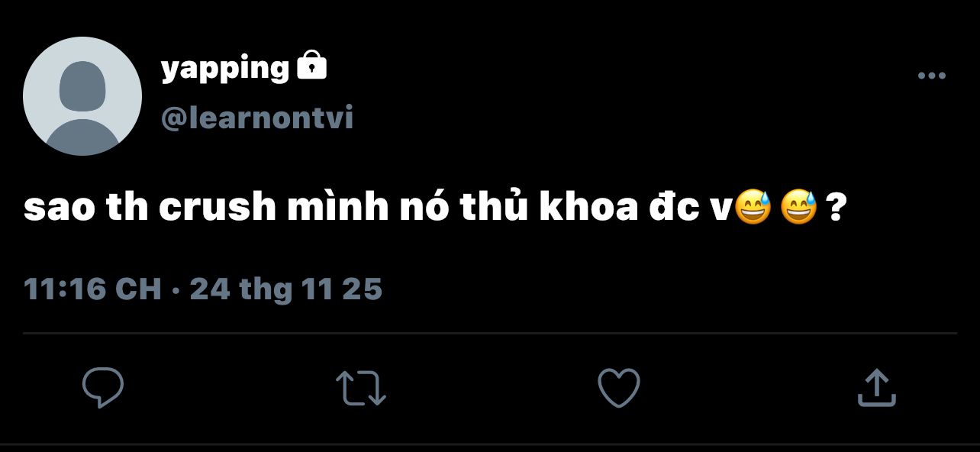Open the three-dot more options menu

click(x=931, y=76)
